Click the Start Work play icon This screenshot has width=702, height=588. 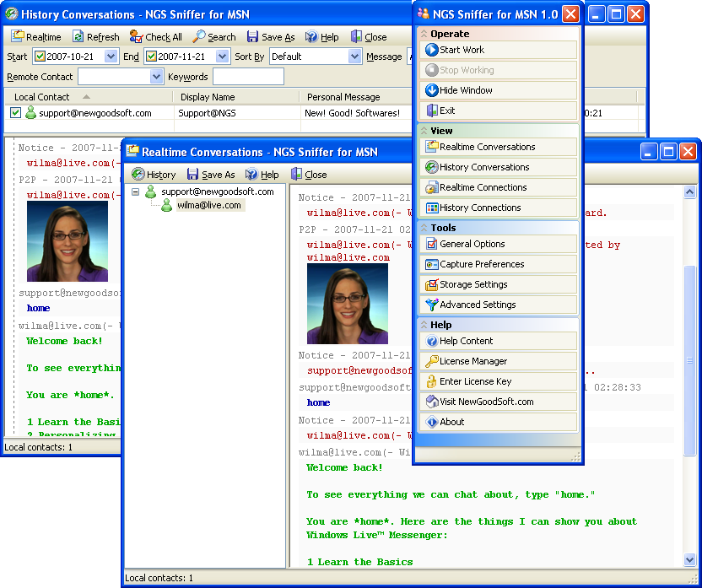(432, 50)
